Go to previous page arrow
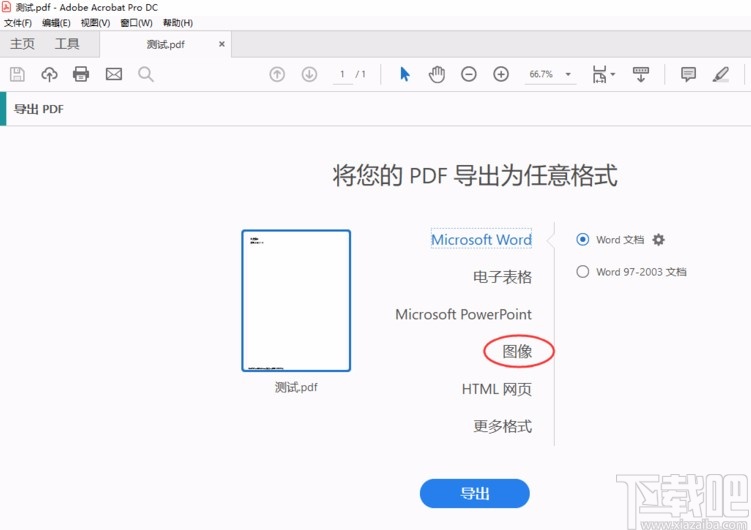The width and height of the screenshot is (751, 530). tap(277, 74)
